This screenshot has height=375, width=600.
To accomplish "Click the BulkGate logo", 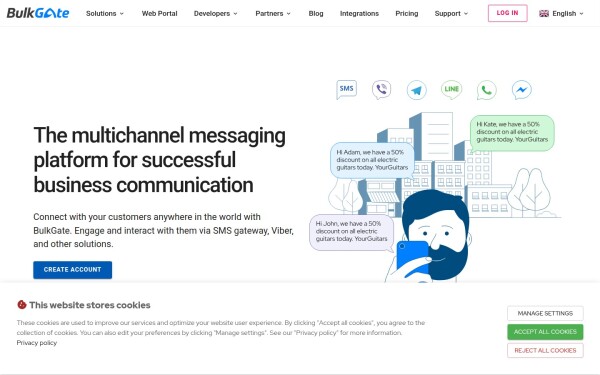I will click(x=38, y=13).
